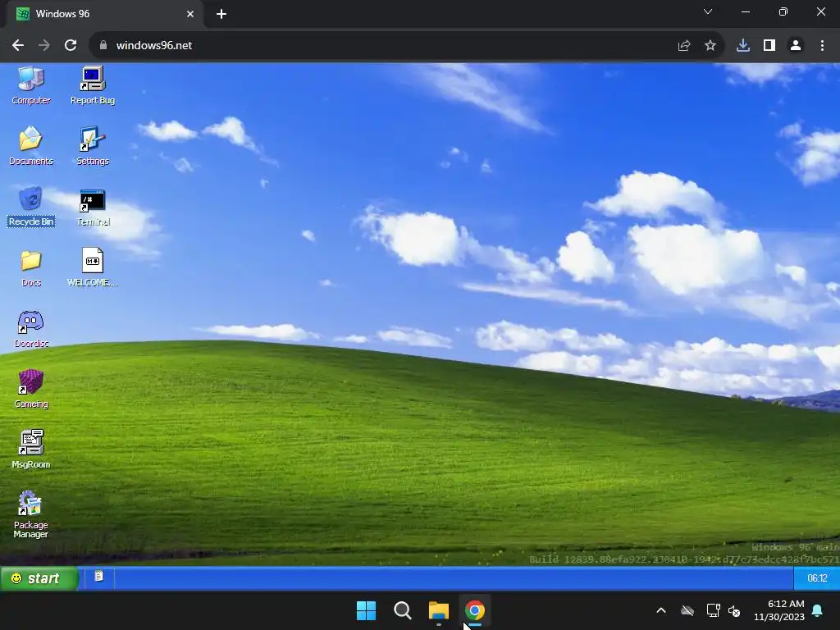This screenshot has height=630, width=840.
Task: Share this page icon
Action: 684,46
